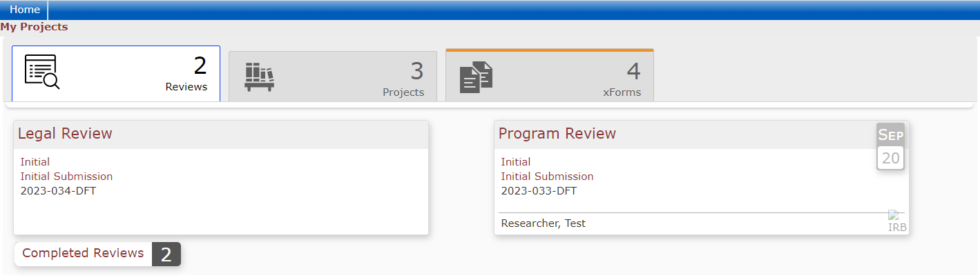Viewport: 980px width, 280px height.
Task: Click Initial Submission in Legal Review card
Action: (x=66, y=177)
